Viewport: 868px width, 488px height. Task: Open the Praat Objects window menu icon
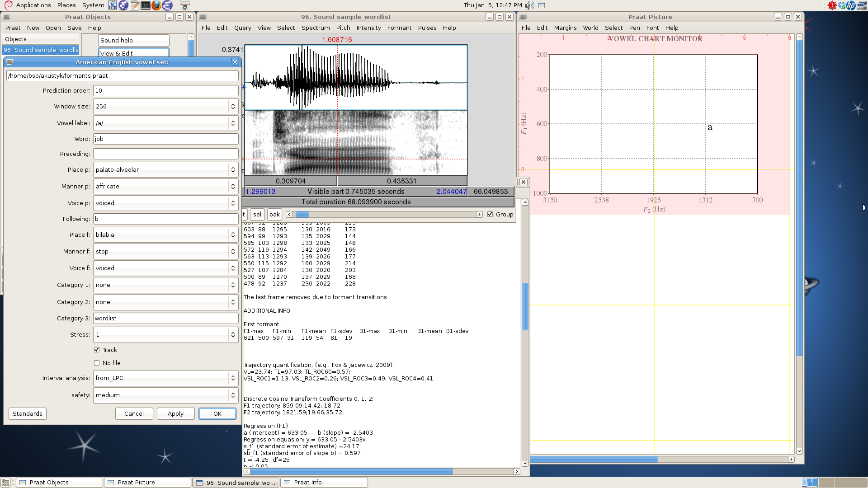coord(7,17)
